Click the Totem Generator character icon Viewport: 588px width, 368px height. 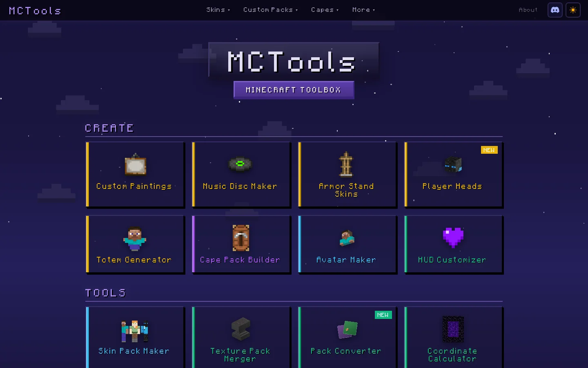click(135, 238)
